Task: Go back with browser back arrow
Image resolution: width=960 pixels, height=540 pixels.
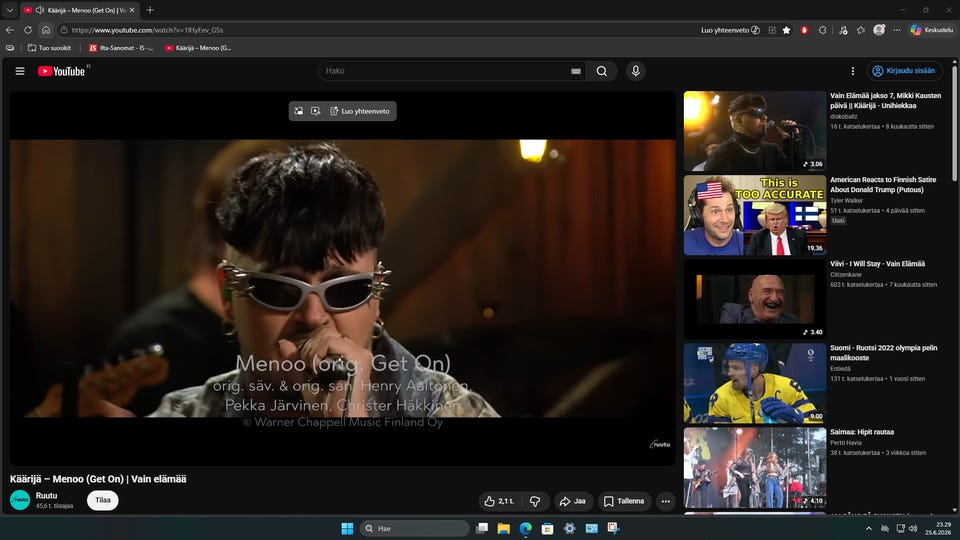Action: tap(10, 29)
